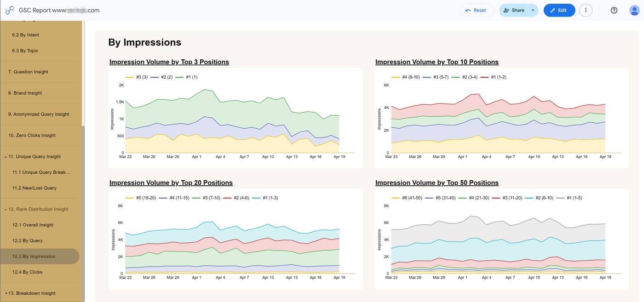The height and width of the screenshot is (302, 644).
Task: Click the Reset button
Action: pyautogui.click(x=477, y=10)
